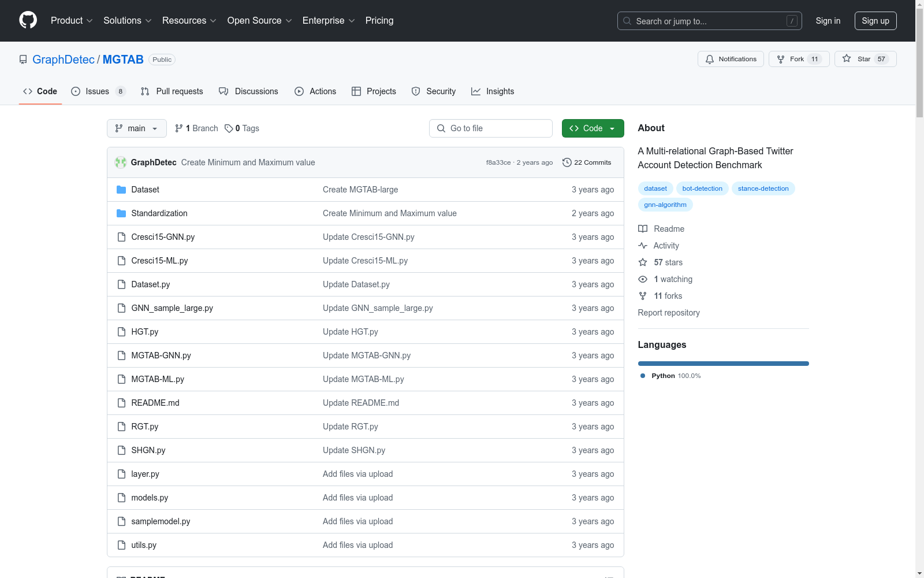Expand the Open Source menu
924x578 pixels.
click(x=260, y=21)
